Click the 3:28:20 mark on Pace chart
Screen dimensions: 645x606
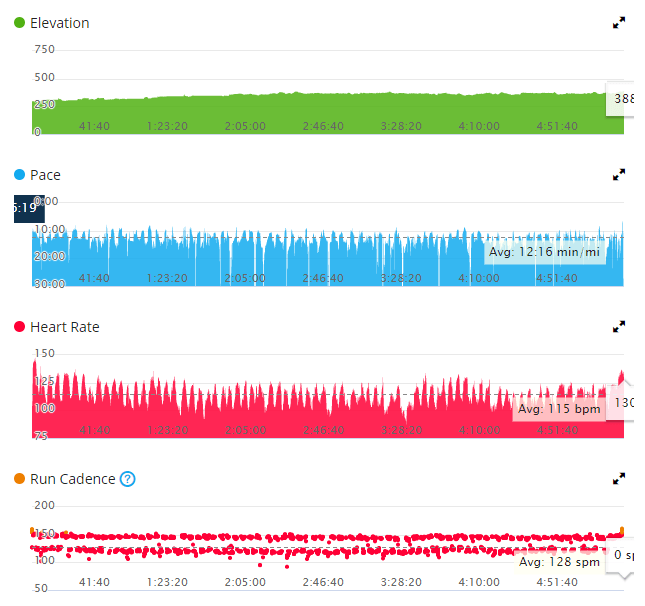400,278
